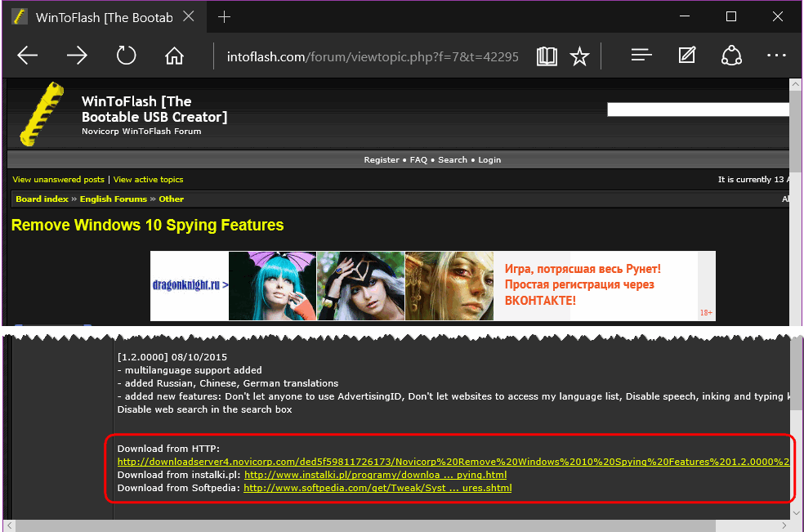Open the novicorp HTTP download link
Viewport: 804px width, 532px height.
point(453,462)
